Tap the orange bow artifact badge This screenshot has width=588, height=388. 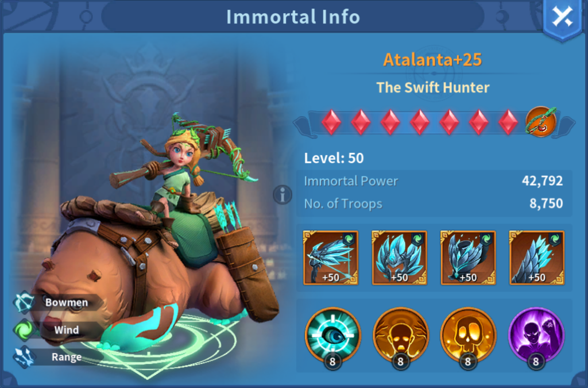[x=541, y=122]
